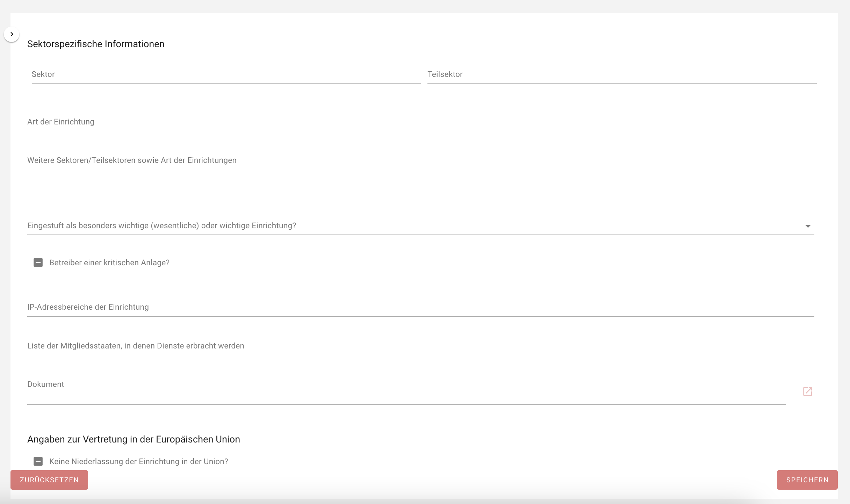Focus the Art der Einrichtung field
Viewport: 850px width, 504px height.
click(x=420, y=122)
